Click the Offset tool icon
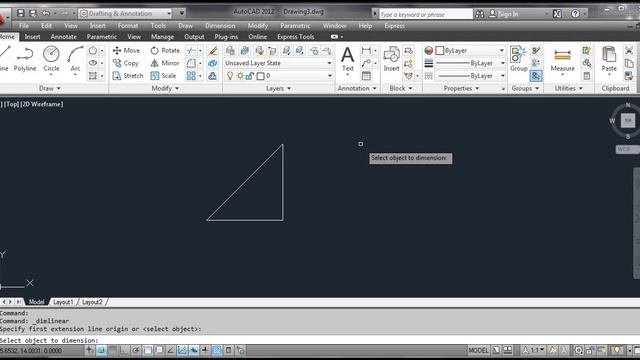640x360 pixels. pyautogui.click(x=213, y=76)
